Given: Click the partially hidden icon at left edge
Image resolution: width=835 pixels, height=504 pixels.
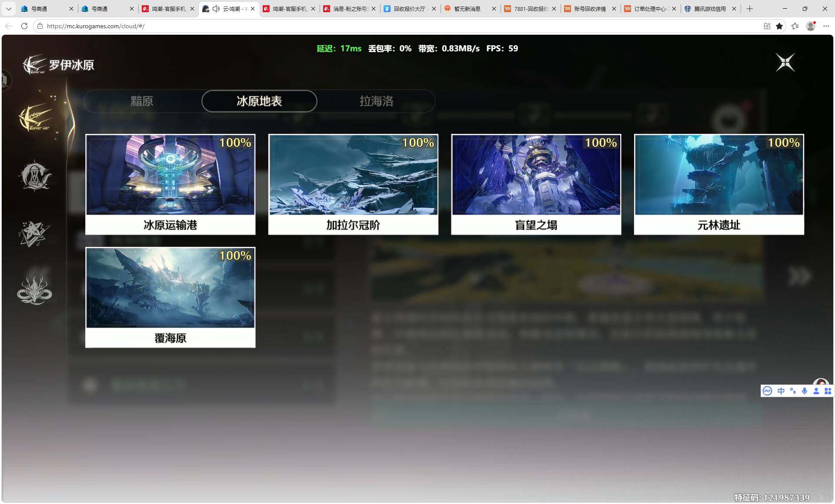Looking at the screenshot, I should 6,80.
